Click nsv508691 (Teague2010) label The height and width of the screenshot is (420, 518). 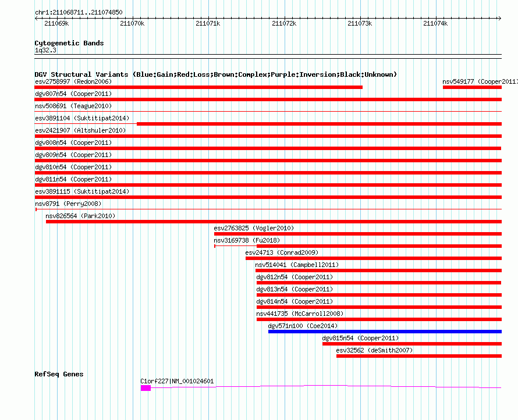[73, 106]
